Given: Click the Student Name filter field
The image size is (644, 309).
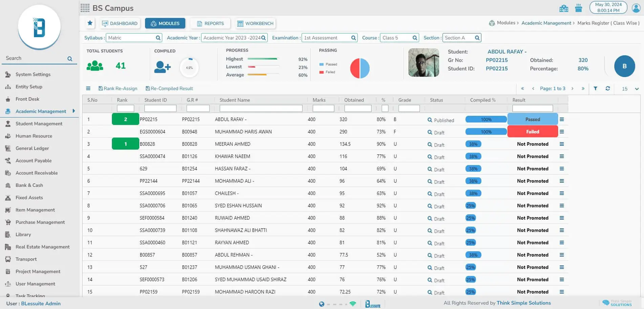Looking at the screenshot, I should 261,108.
